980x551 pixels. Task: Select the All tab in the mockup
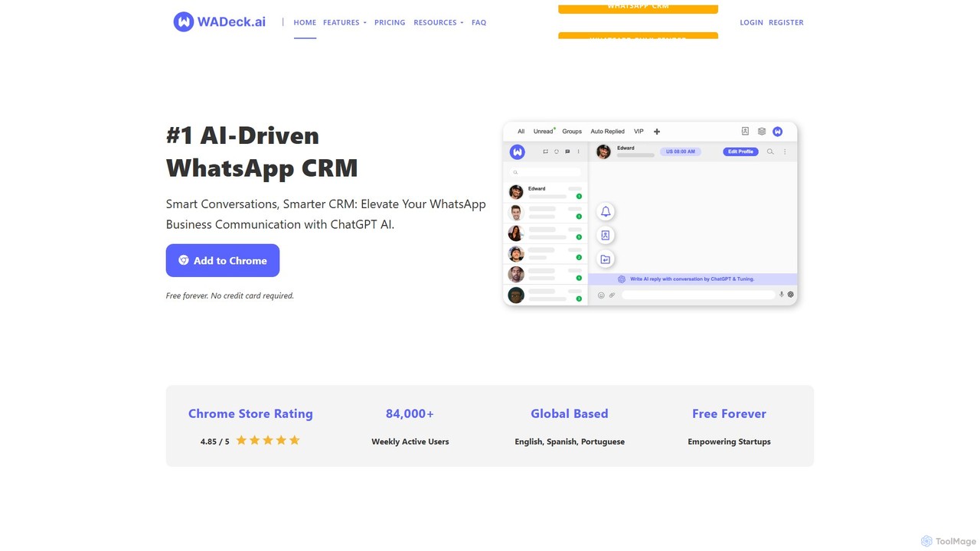[x=521, y=132]
